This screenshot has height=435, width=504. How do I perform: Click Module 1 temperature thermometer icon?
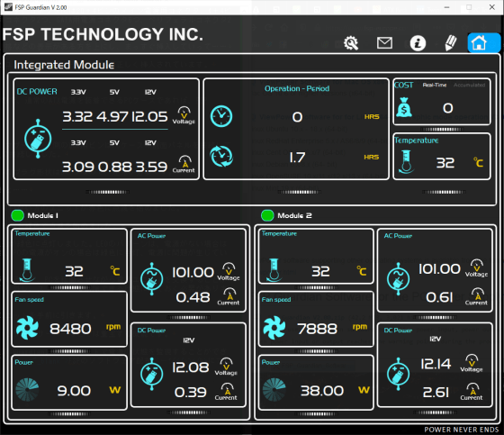click(26, 270)
